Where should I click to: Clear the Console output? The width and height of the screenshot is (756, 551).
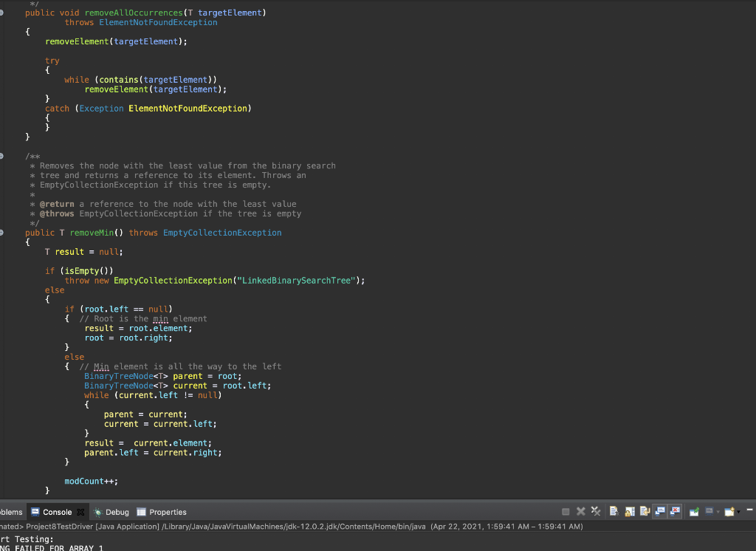click(614, 511)
